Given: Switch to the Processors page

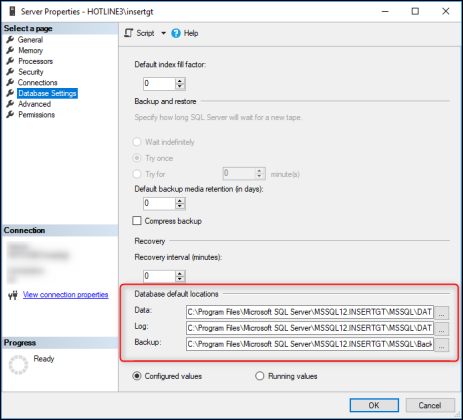Looking at the screenshot, I should [x=35, y=61].
